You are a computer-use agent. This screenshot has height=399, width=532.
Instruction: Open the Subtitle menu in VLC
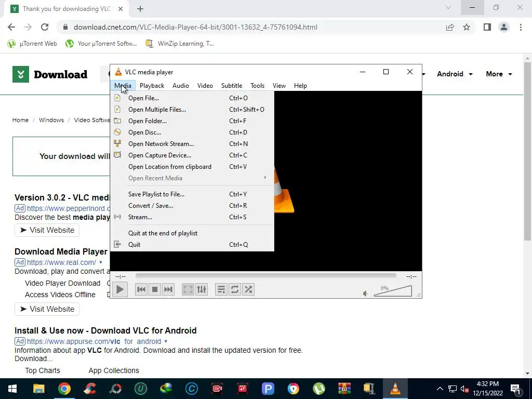(232, 86)
